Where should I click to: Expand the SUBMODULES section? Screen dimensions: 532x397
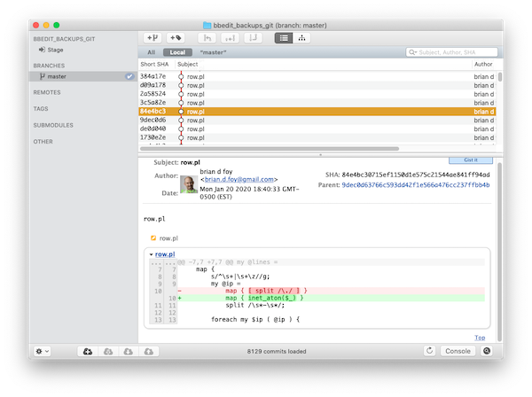pyautogui.click(x=53, y=125)
